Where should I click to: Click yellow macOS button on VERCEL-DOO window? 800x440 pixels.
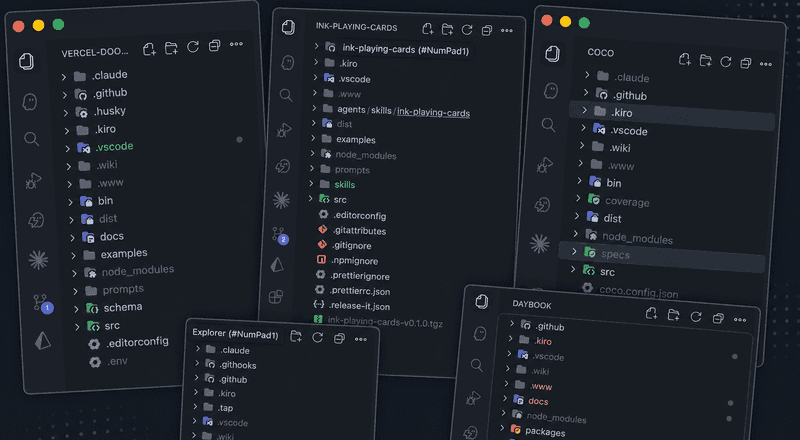[x=38, y=26]
